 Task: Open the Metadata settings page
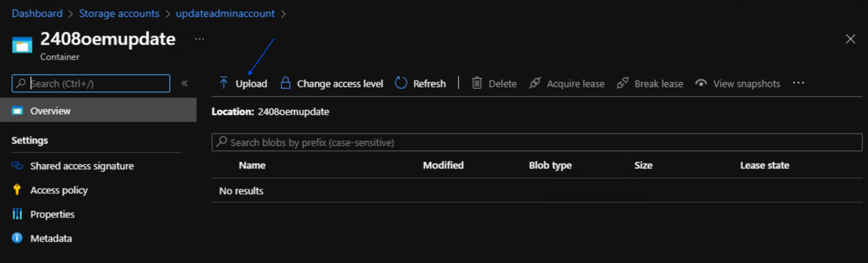tap(51, 238)
